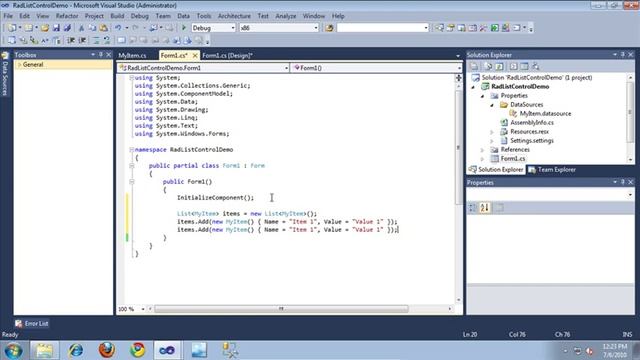
Task: Open Solution Explorer from the main toolbar
Action: click(x=439, y=28)
